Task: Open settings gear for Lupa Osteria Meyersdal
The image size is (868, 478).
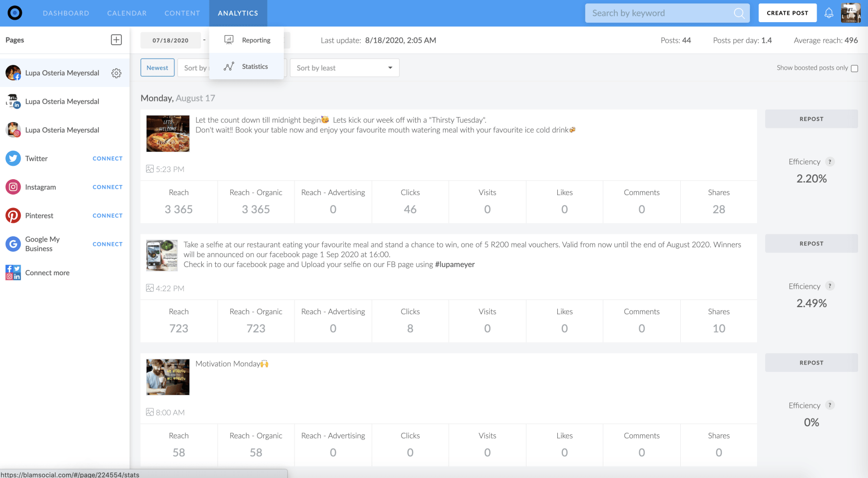Action: pos(116,73)
